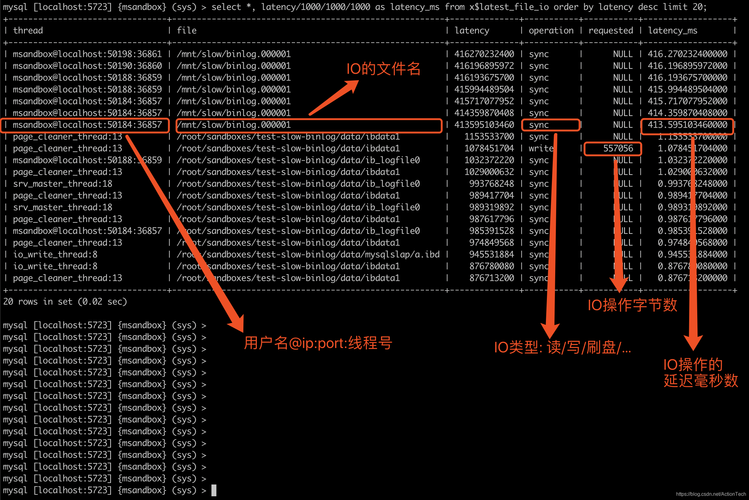Place cursor at the last mysql prompt
Screen dimensions: 749x500
tap(214, 490)
